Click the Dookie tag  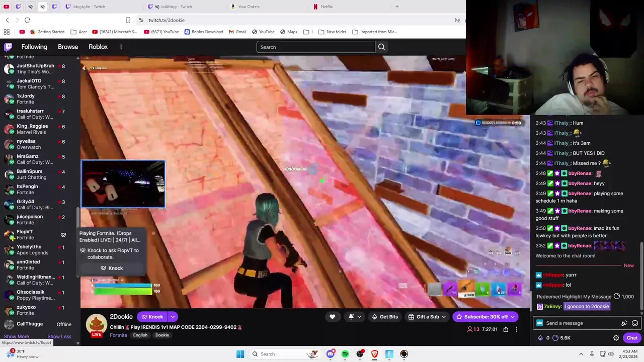coord(162,335)
